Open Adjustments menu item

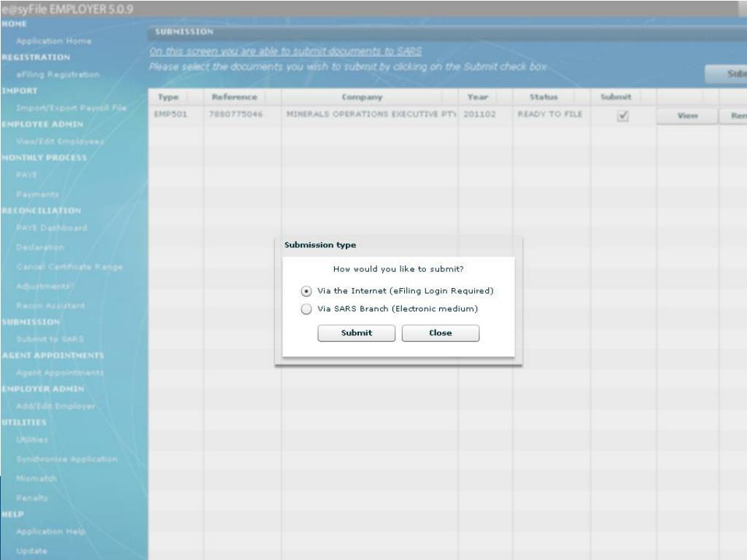point(44,286)
